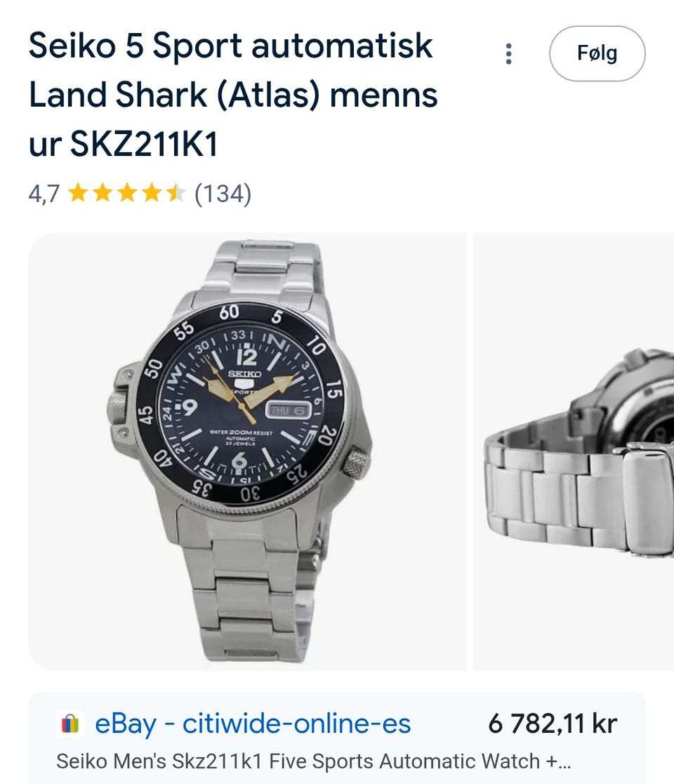Open the 134 reviews count
Viewport: 674px width, 784px height.
click(x=223, y=193)
